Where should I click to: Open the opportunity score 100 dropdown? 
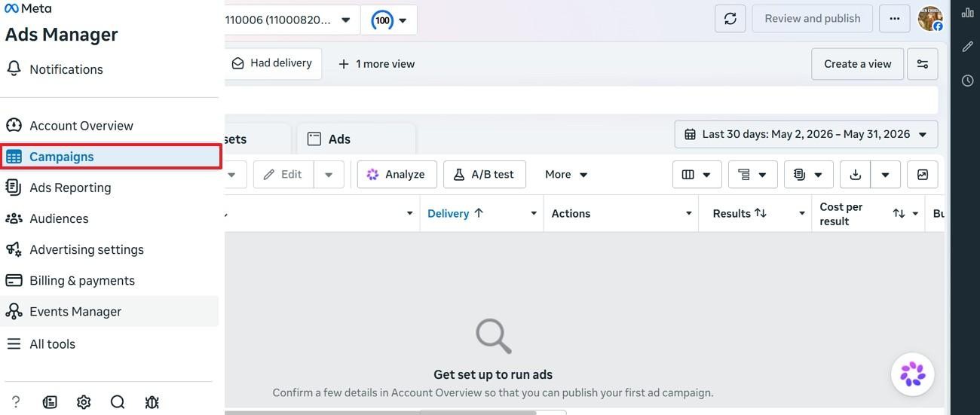point(389,20)
